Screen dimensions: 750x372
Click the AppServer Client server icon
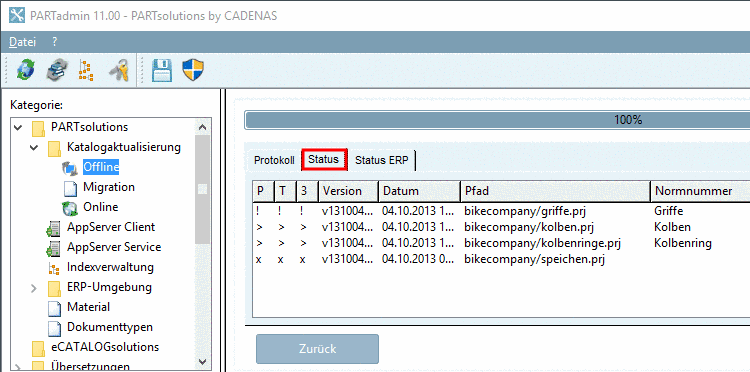click(53, 228)
